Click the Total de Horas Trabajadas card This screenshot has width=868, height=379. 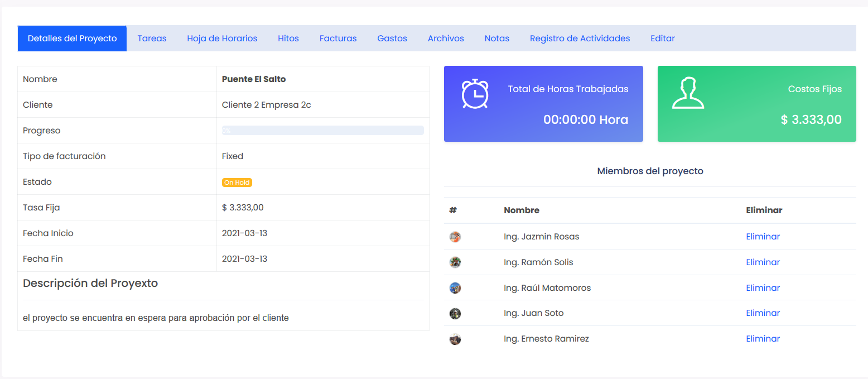543,104
